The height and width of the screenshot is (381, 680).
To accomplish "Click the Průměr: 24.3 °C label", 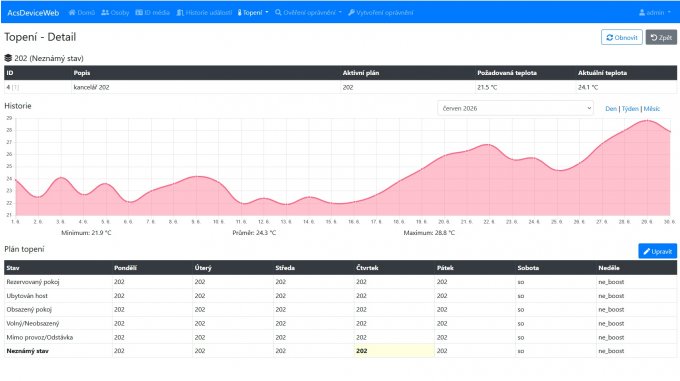I will (254, 233).
